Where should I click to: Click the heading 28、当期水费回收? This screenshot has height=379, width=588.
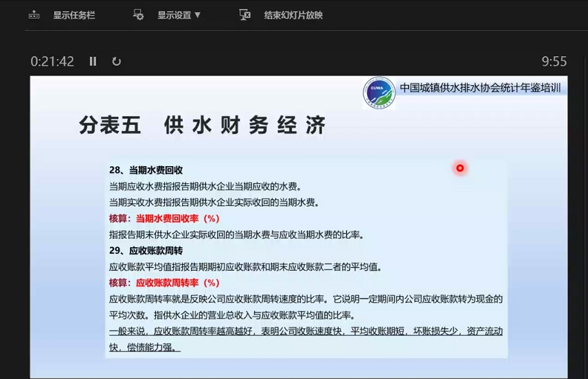(146, 170)
